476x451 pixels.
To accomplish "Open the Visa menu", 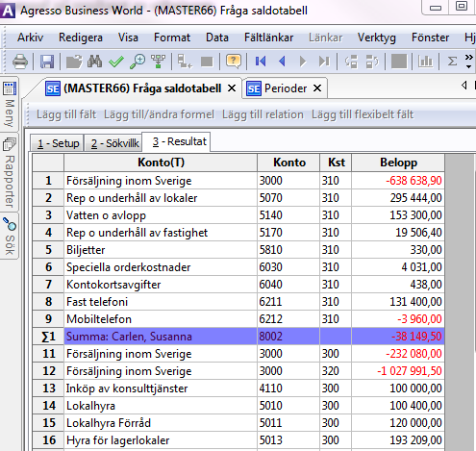I will pyautogui.click(x=128, y=38).
